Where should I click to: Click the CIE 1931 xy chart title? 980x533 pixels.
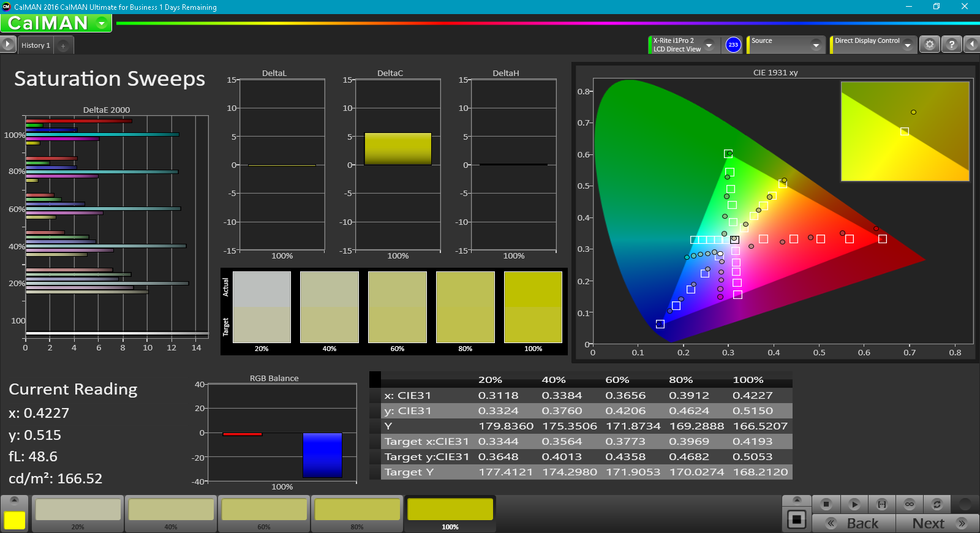click(x=775, y=72)
